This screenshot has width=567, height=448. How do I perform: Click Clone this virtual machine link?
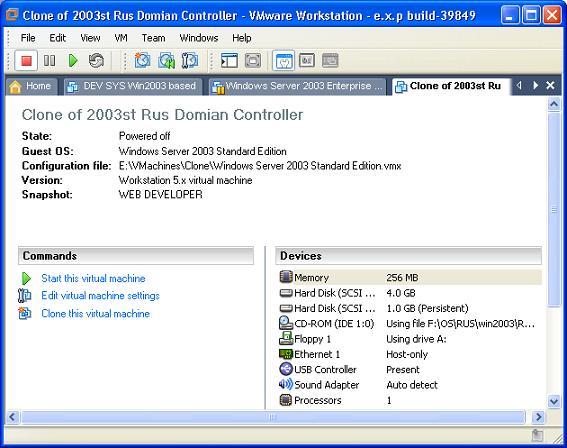point(95,313)
